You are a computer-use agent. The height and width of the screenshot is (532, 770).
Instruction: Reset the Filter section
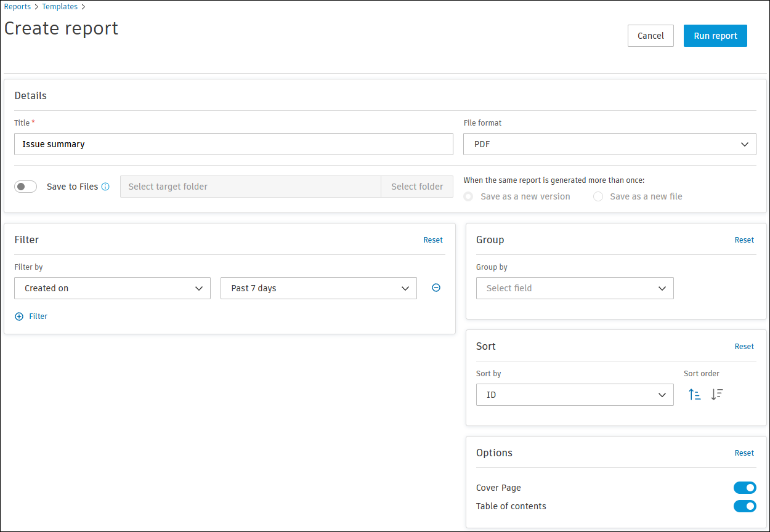433,240
